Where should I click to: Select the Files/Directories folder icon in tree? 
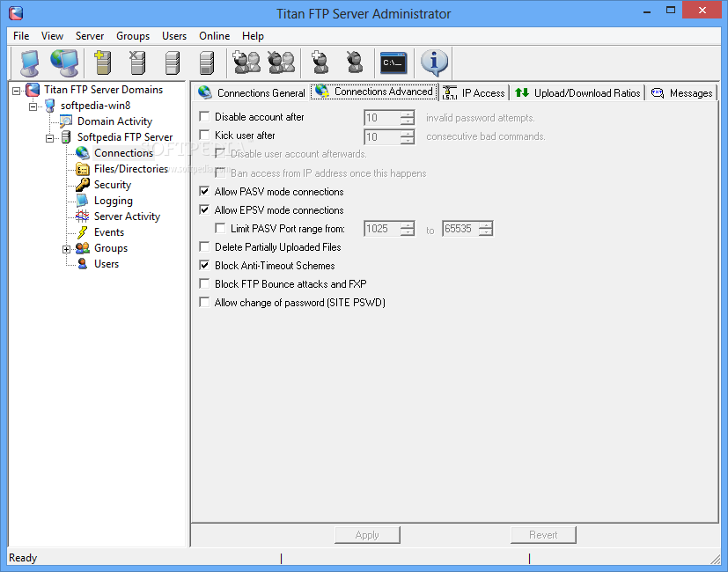pyautogui.click(x=83, y=169)
